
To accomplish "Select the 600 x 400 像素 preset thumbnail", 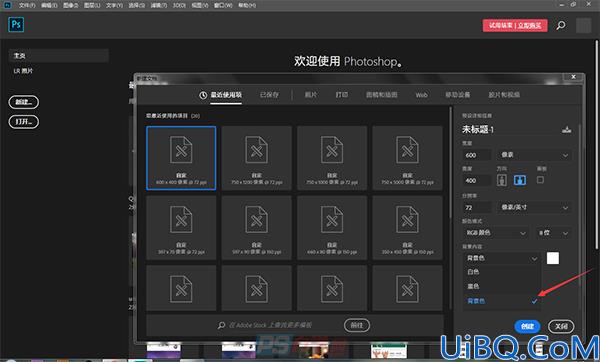I will 181,158.
